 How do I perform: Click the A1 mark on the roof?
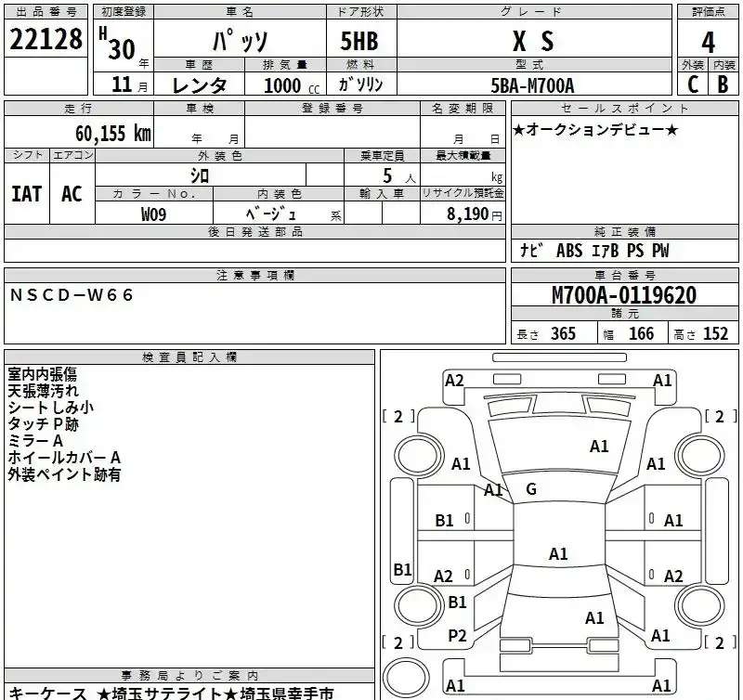click(x=558, y=553)
